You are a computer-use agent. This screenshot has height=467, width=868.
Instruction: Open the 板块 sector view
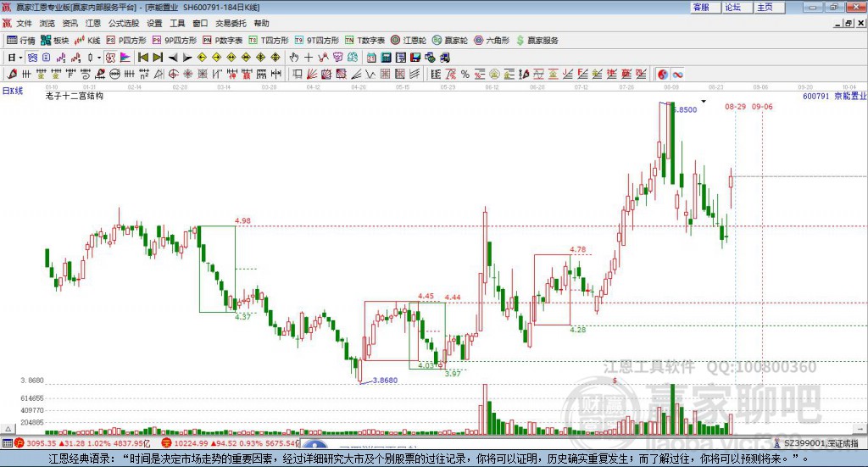[x=54, y=41]
